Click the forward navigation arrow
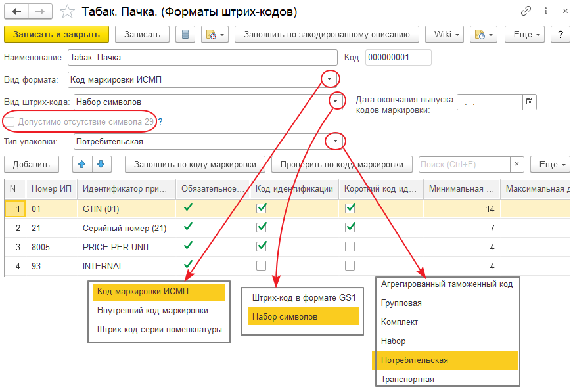Screen dimensions: 573x392 (x=39, y=11)
